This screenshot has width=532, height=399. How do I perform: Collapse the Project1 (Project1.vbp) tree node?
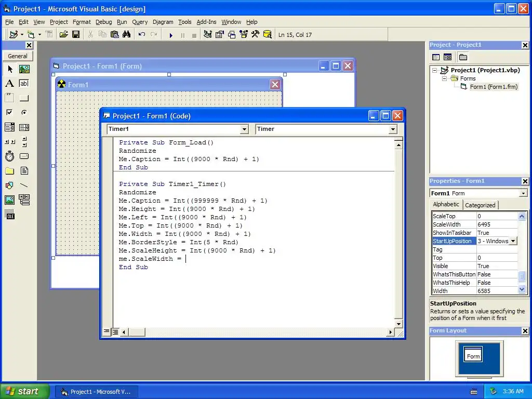(x=435, y=71)
